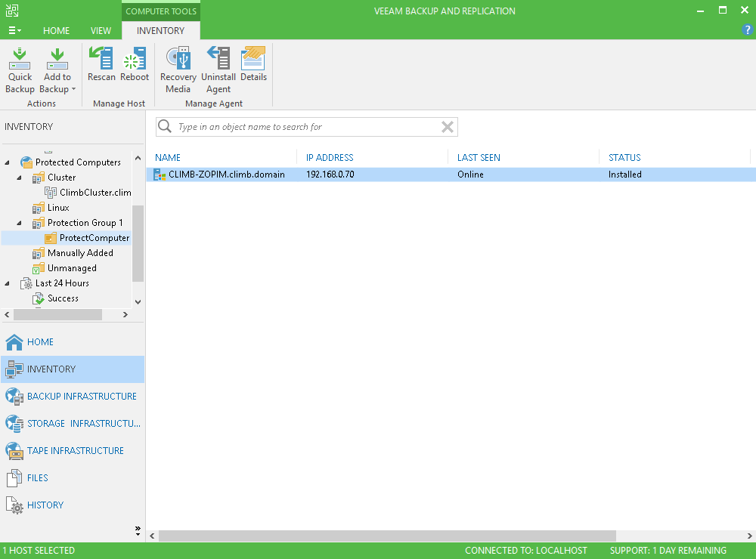Click the Inventory computers icon

[x=14, y=369]
